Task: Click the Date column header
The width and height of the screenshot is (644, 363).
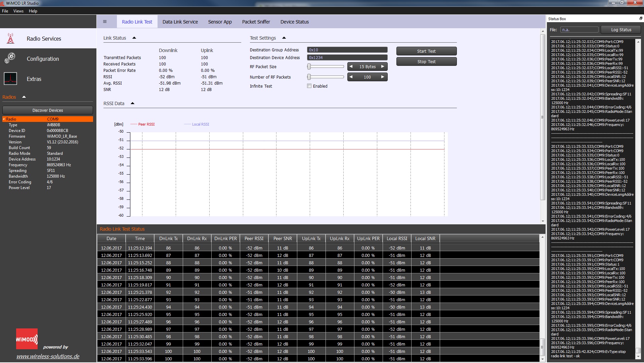Action: (111, 238)
